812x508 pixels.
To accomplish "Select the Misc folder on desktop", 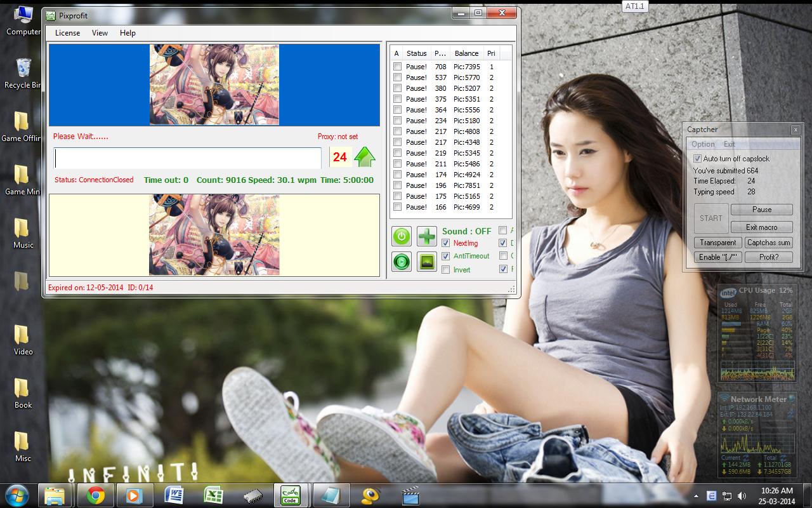I will [23, 447].
